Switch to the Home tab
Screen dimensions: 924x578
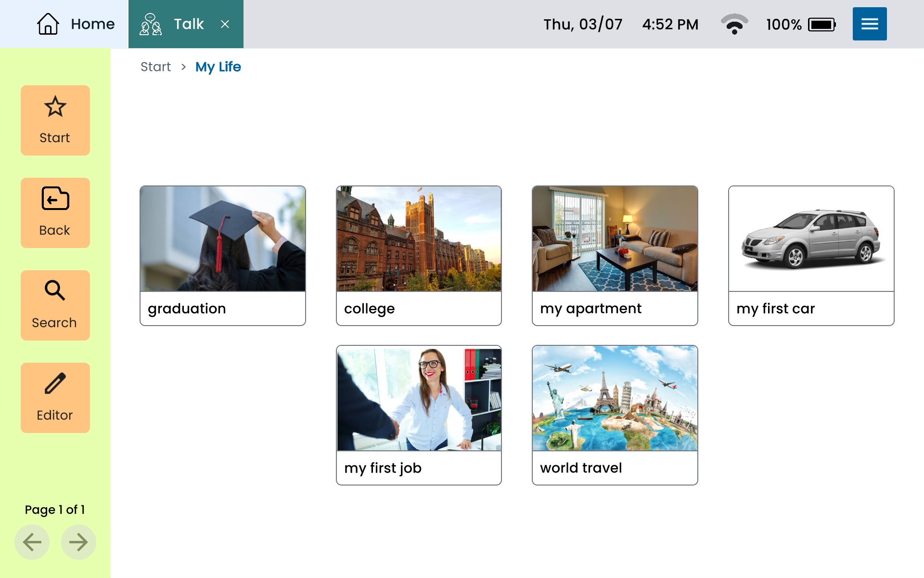tap(76, 24)
